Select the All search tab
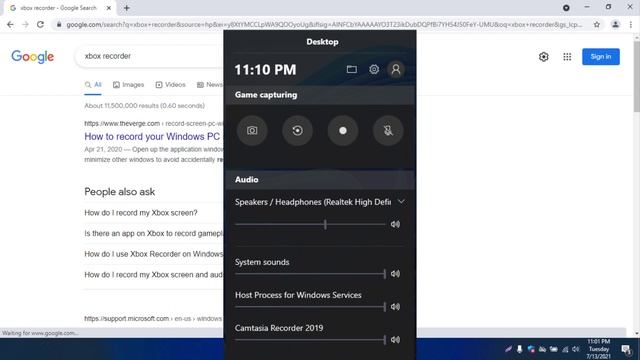 coord(93,85)
